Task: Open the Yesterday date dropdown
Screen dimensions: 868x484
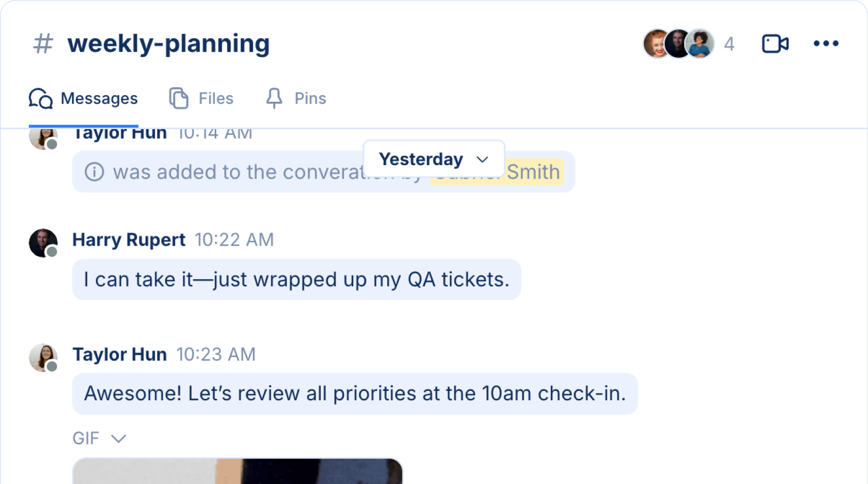Action: [434, 159]
